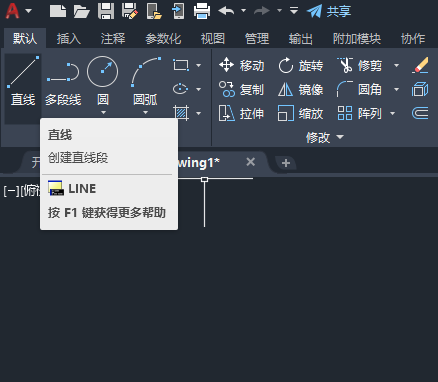Expand the 修改 panel title
The image size is (438, 382).
click(325, 137)
